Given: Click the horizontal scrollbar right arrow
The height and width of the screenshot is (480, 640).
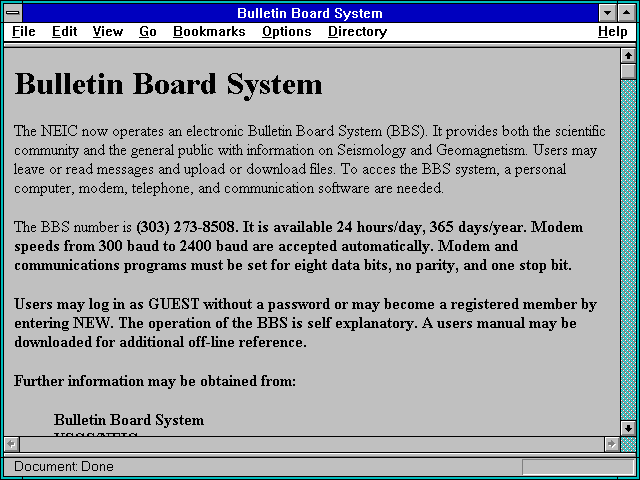Looking at the screenshot, I should tap(611, 444).
